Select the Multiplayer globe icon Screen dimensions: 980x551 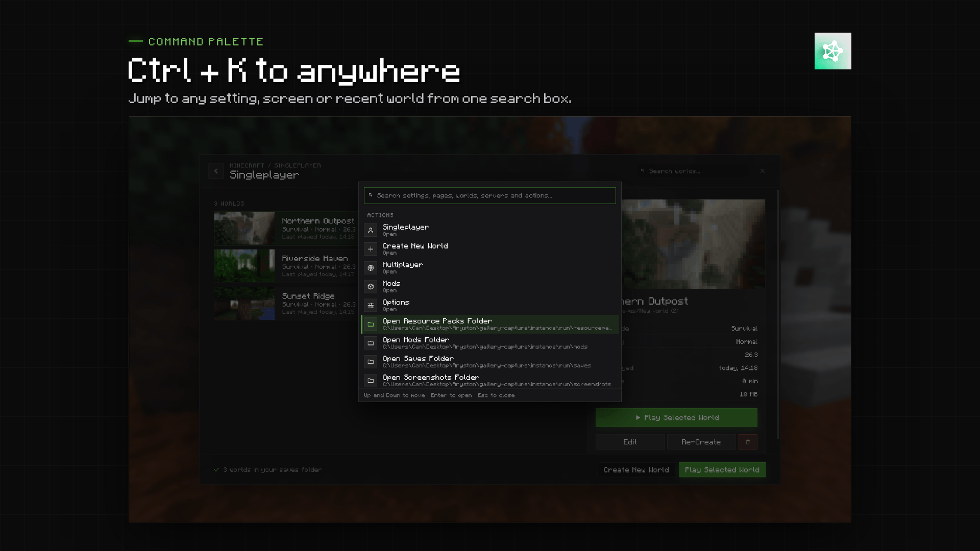pyautogui.click(x=371, y=268)
